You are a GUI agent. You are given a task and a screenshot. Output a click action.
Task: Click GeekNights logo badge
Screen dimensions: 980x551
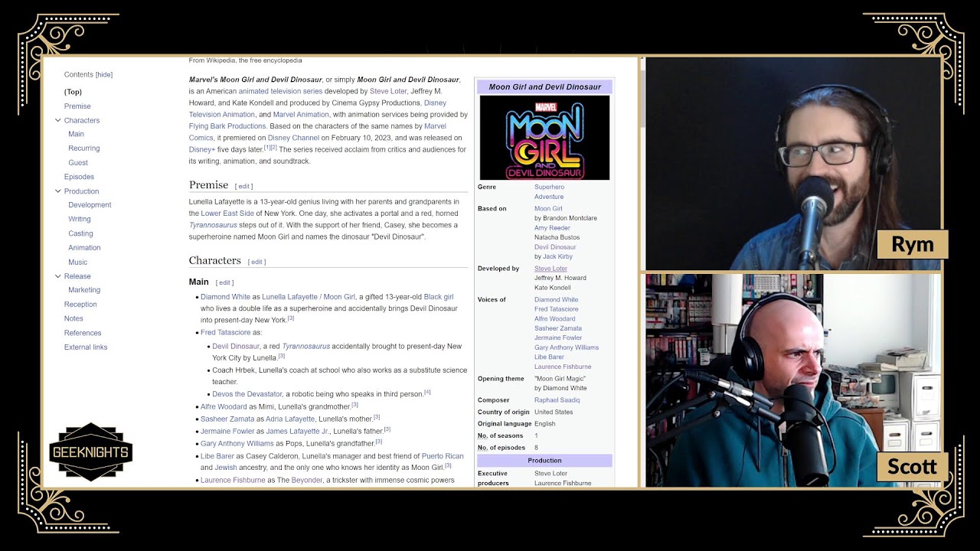point(91,452)
